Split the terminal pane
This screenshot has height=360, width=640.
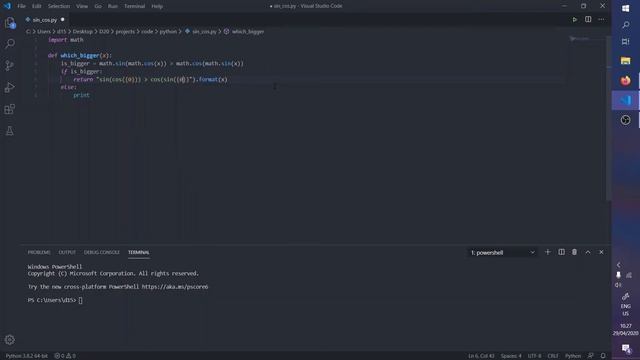click(561, 252)
